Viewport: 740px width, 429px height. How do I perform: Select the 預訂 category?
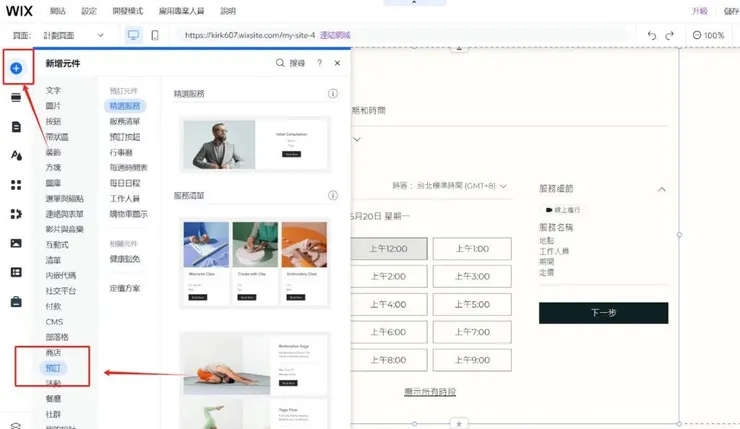53,368
